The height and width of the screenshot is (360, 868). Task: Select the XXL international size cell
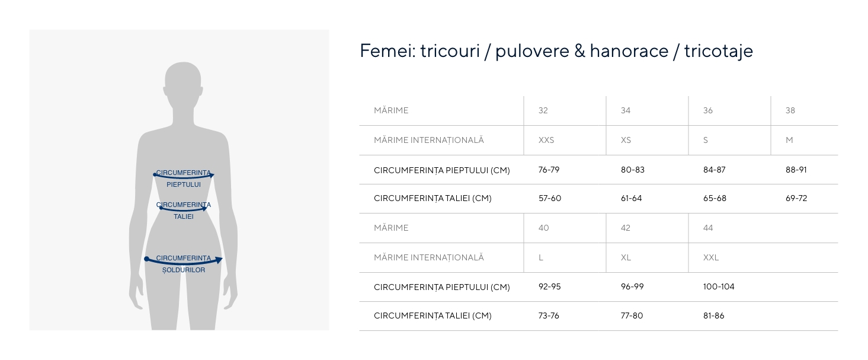[711, 258]
